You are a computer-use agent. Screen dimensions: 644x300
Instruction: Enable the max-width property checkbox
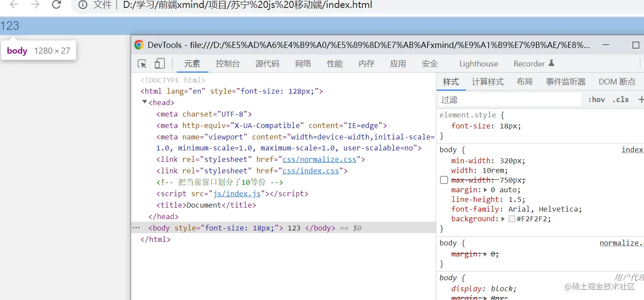tap(444, 180)
